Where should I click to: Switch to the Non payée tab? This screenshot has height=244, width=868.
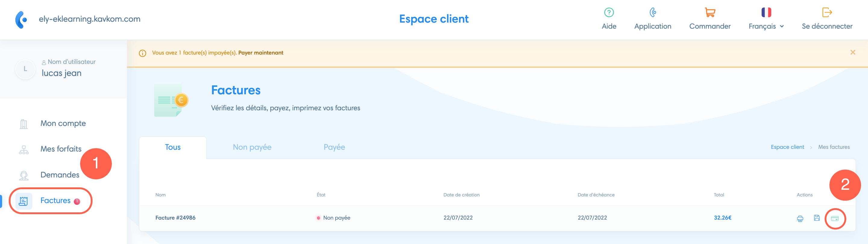pyautogui.click(x=252, y=147)
